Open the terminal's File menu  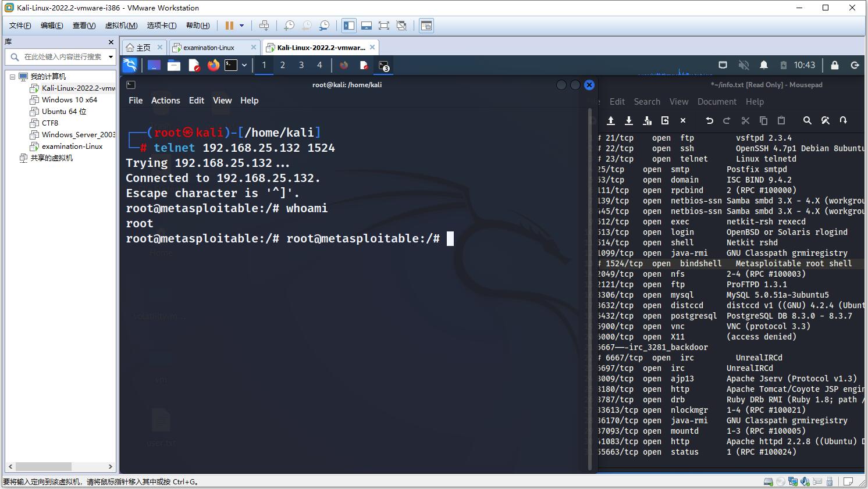(x=136, y=101)
